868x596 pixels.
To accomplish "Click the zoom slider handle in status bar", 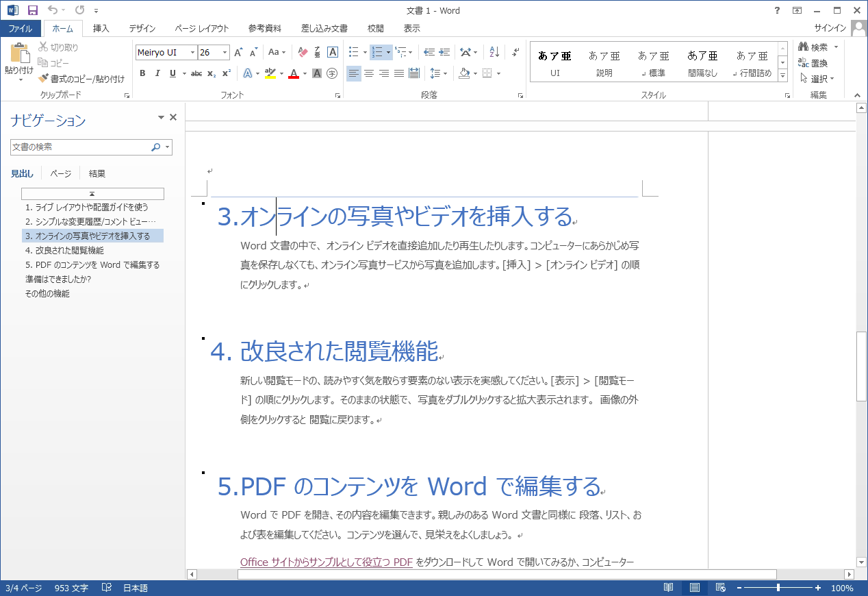I will [778, 588].
